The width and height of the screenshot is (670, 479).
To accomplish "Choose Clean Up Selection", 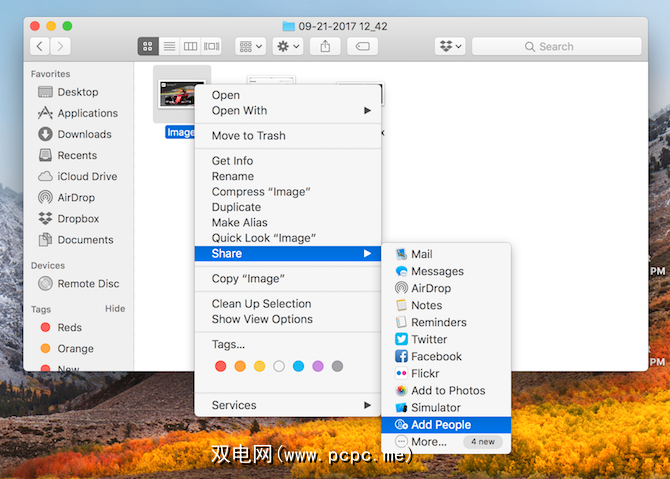I will [x=288, y=303].
